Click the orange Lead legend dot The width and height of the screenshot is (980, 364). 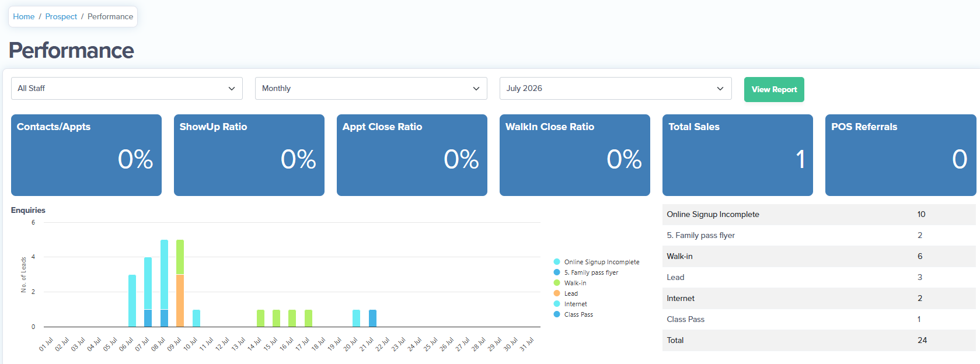coord(557,293)
